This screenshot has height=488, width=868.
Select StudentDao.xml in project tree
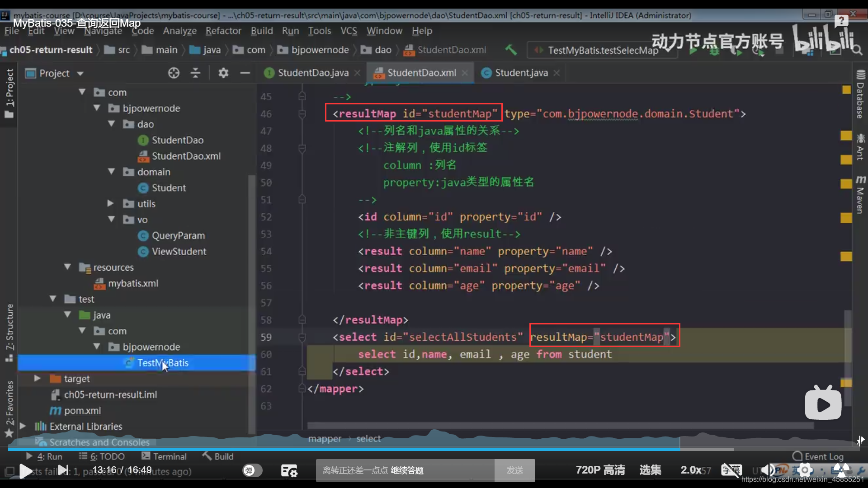click(179, 156)
